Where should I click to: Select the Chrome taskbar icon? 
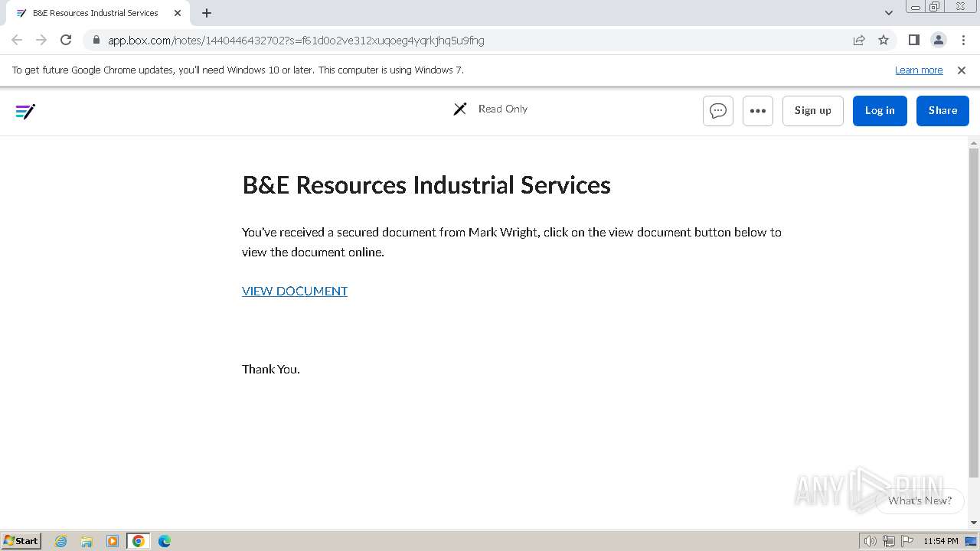[x=139, y=541]
